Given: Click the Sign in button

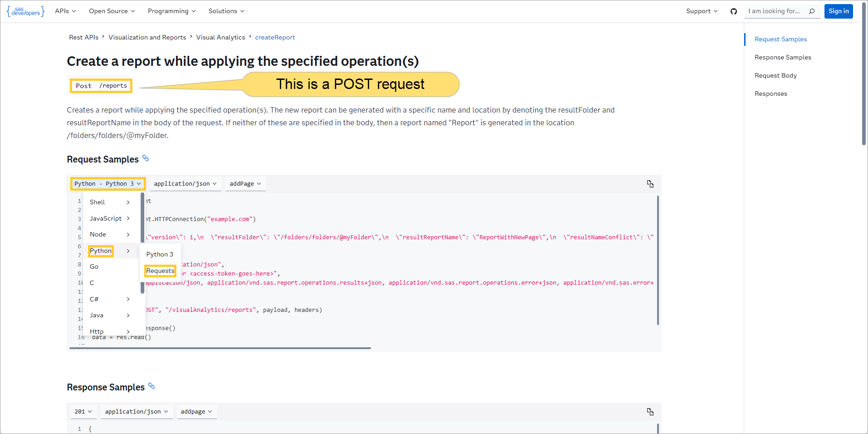Looking at the screenshot, I should 838,11.
